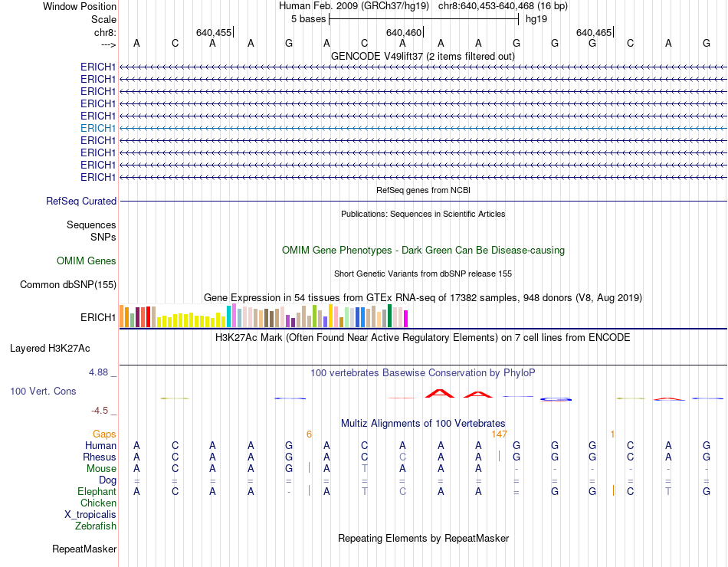Select the "Human" alignment row label

pyautogui.click(x=100, y=446)
